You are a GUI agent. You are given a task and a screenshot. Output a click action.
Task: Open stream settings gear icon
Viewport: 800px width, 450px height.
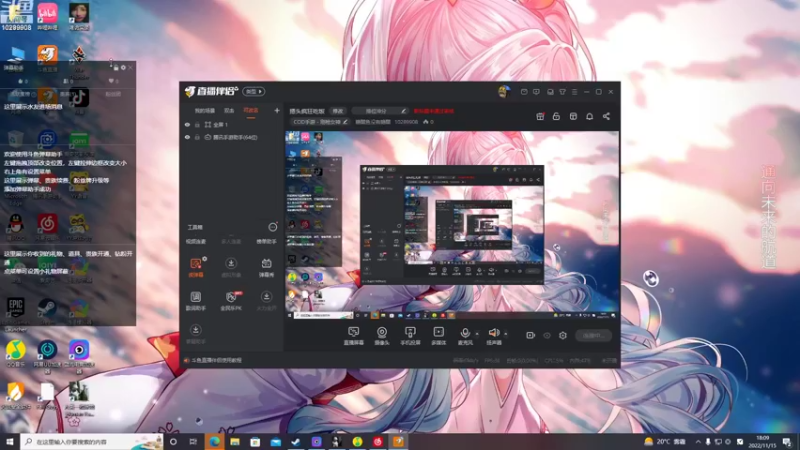[x=563, y=335]
